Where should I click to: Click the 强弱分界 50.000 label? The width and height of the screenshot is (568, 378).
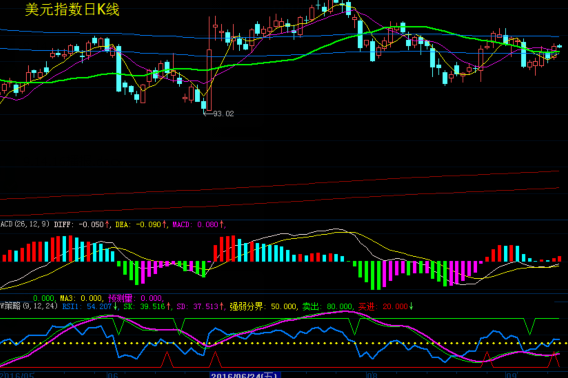pyautogui.click(x=263, y=307)
